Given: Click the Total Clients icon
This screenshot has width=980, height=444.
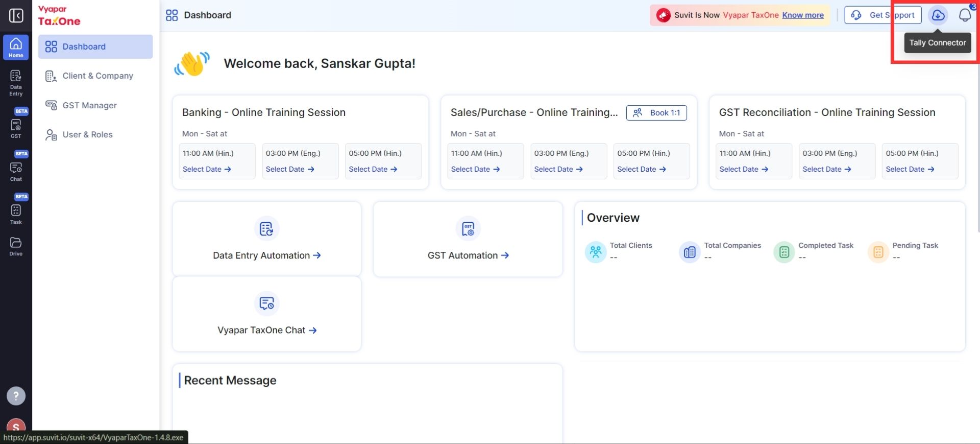Looking at the screenshot, I should 596,252.
